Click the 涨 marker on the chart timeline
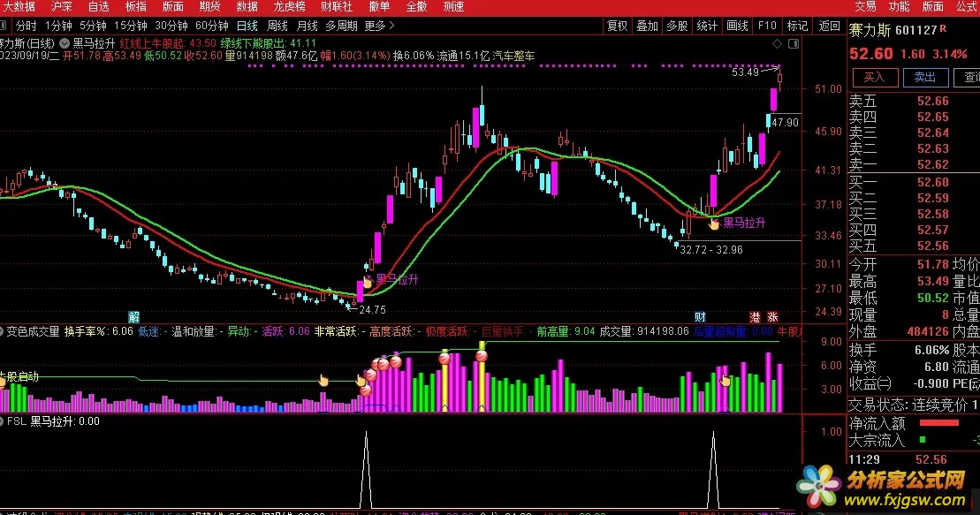The height and width of the screenshot is (515, 980). (773, 317)
